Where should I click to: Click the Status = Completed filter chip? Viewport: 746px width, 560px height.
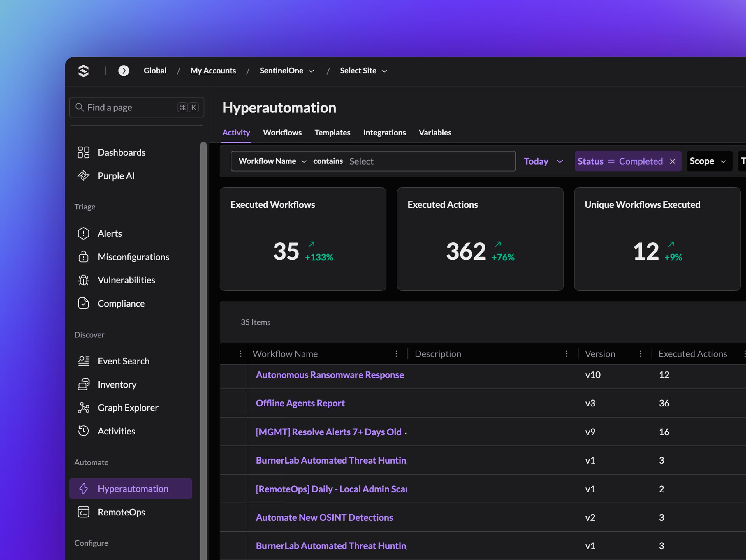tap(628, 161)
